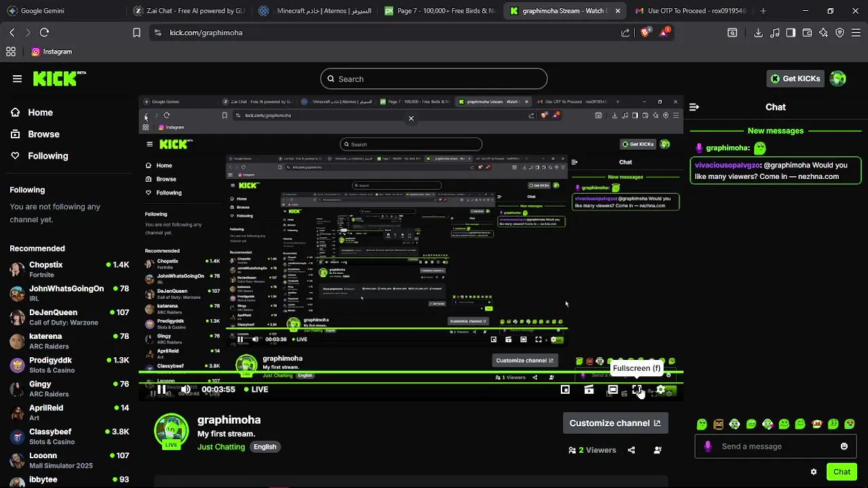Bookmark this page in address bar
This screenshot has height=488, width=868.
coord(136,33)
